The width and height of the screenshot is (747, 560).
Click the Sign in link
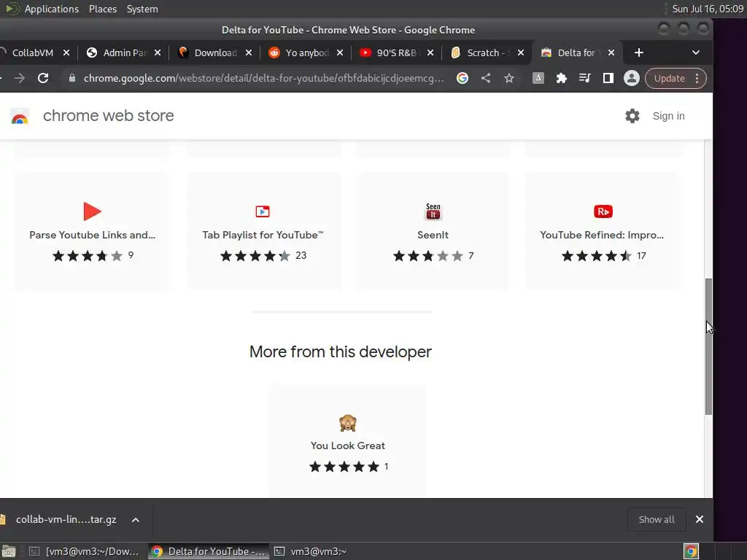click(668, 116)
